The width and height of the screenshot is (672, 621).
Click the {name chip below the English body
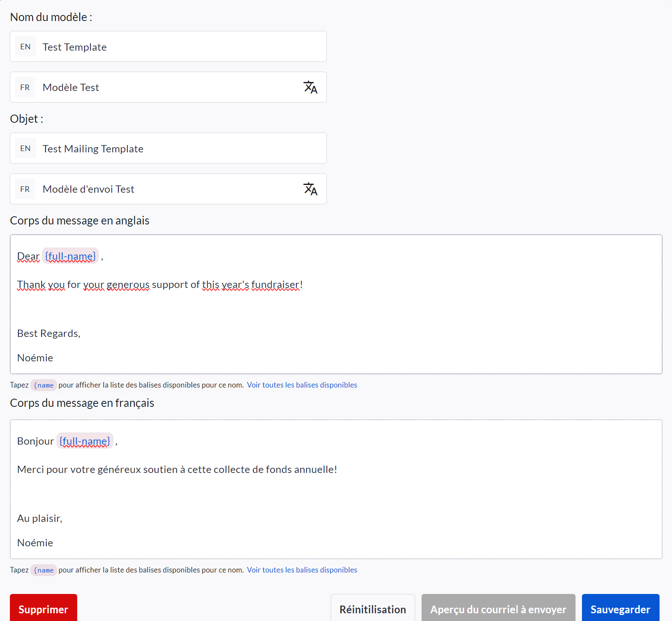(44, 385)
